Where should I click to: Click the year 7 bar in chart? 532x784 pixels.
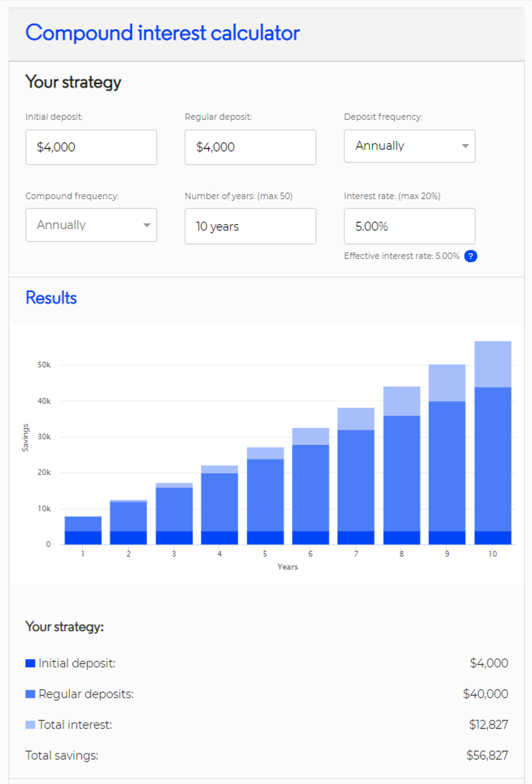[x=356, y=476]
